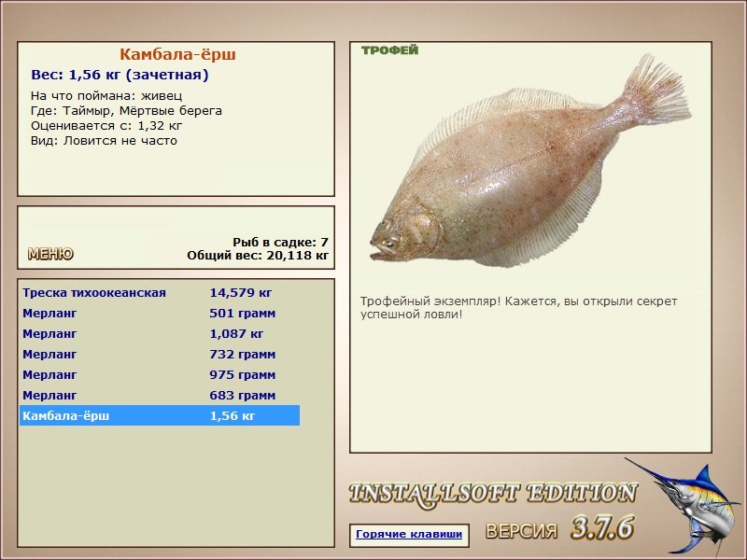This screenshot has height=560, width=747.
Task: Click the Вид: Ловится не часто line
Action: (104, 141)
